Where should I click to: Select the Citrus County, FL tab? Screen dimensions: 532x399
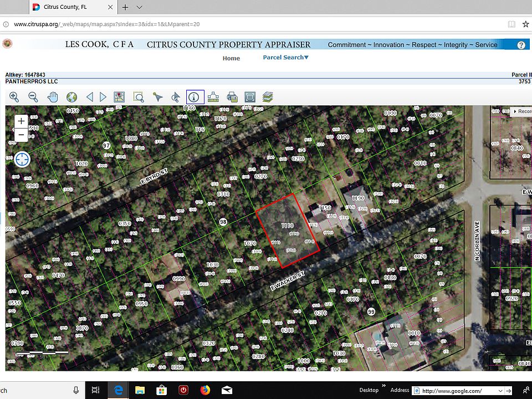(x=73, y=7)
